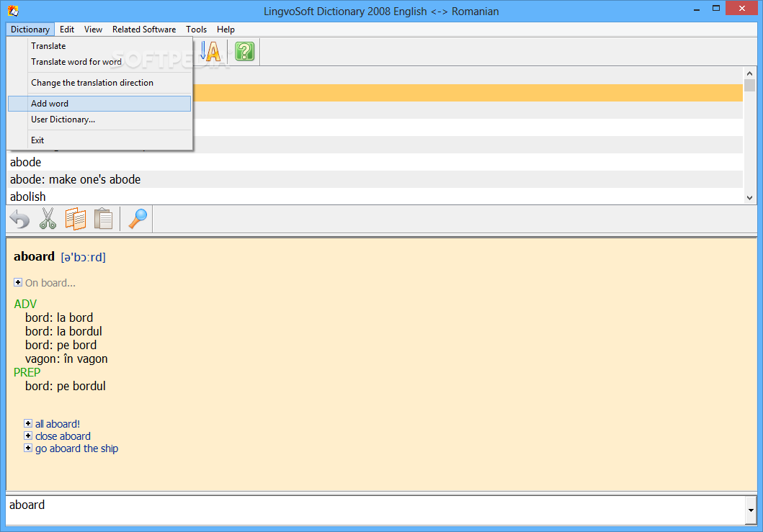Image resolution: width=763 pixels, height=532 pixels.
Task: Click the alphabetical sort A icon
Action: 210,52
